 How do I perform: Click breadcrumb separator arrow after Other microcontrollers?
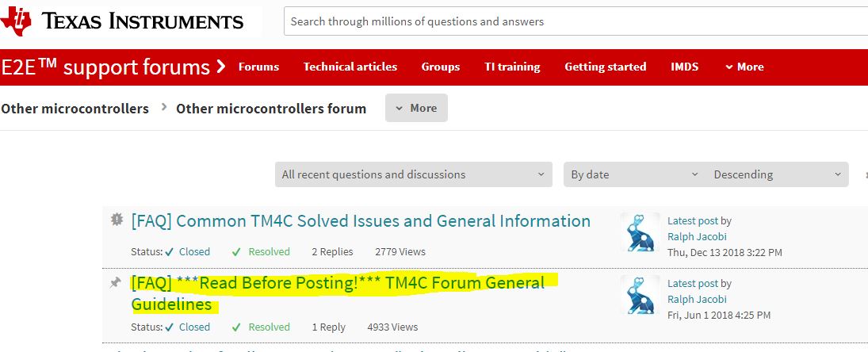[x=164, y=107]
